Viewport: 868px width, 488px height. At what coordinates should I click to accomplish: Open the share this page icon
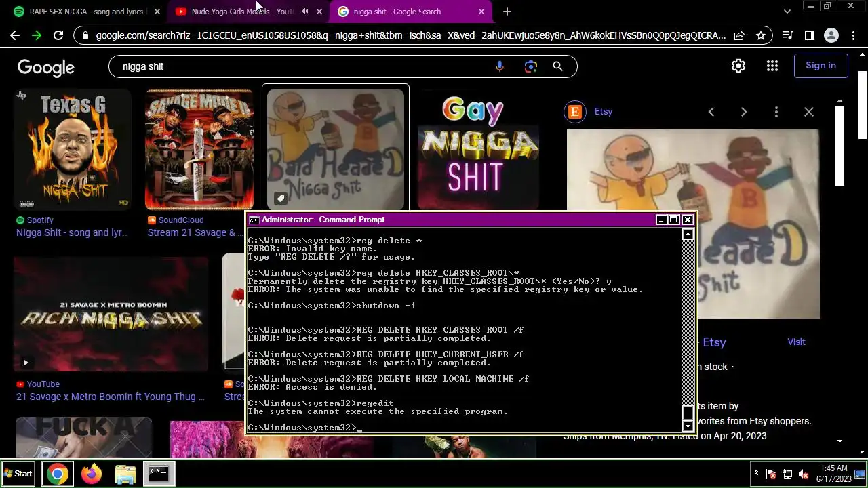tap(739, 35)
